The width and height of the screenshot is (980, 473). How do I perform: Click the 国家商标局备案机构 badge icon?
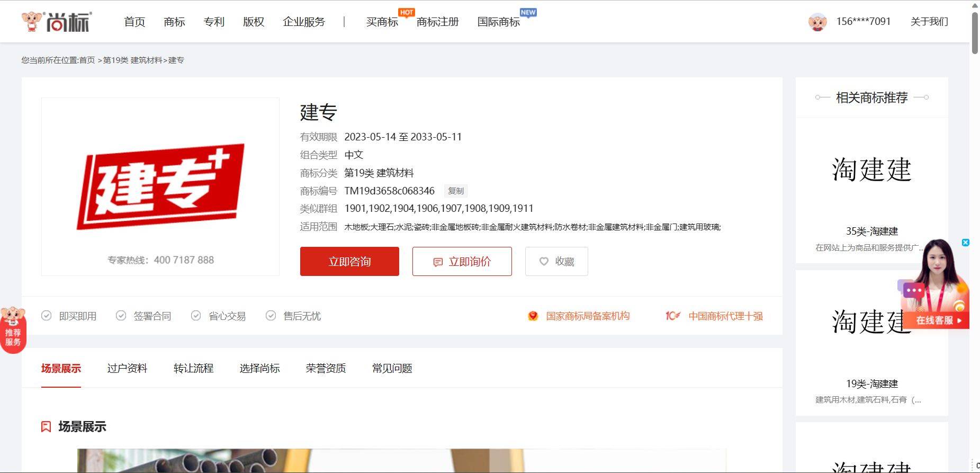[x=533, y=316]
